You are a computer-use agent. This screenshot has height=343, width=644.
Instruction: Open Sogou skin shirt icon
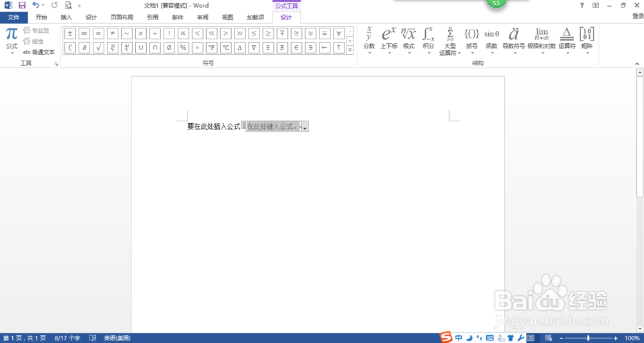pyautogui.click(x=511, y=338)
